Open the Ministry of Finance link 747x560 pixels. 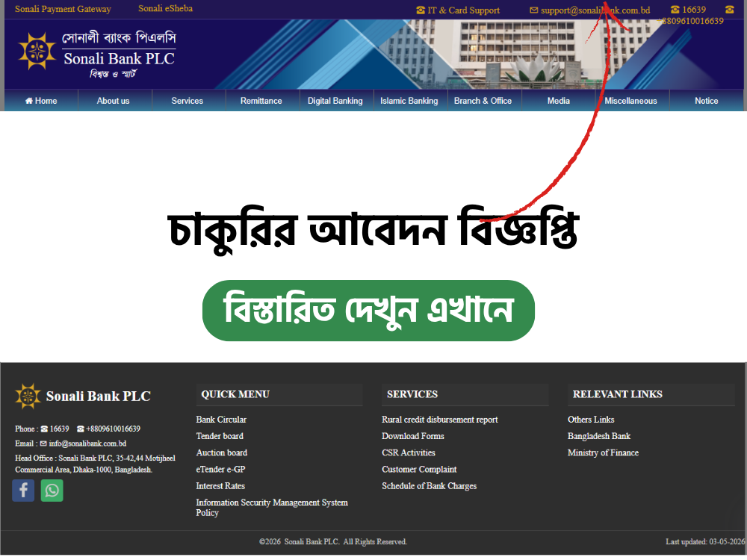coord(603,453)
